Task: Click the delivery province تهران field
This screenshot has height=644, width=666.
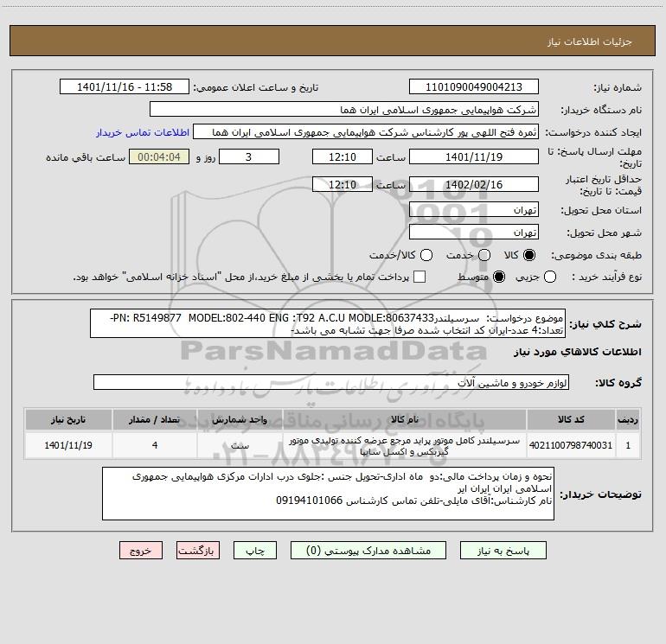Action: point(474,210)
